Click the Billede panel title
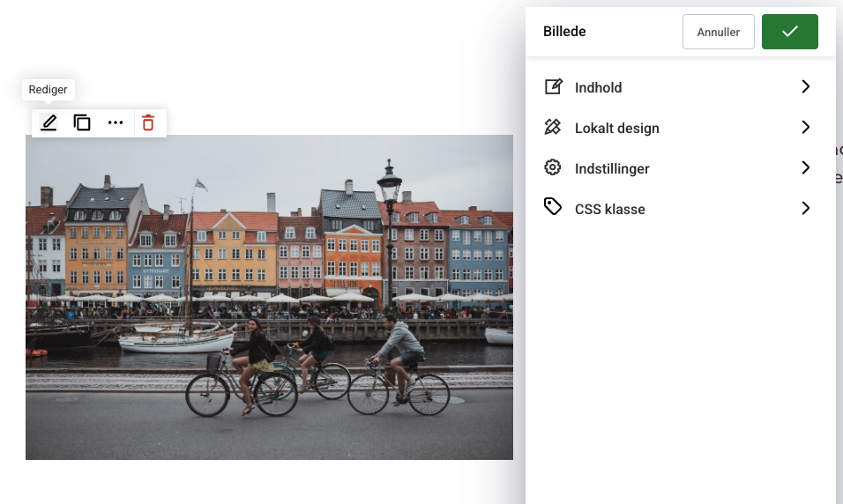 (564, 32)
